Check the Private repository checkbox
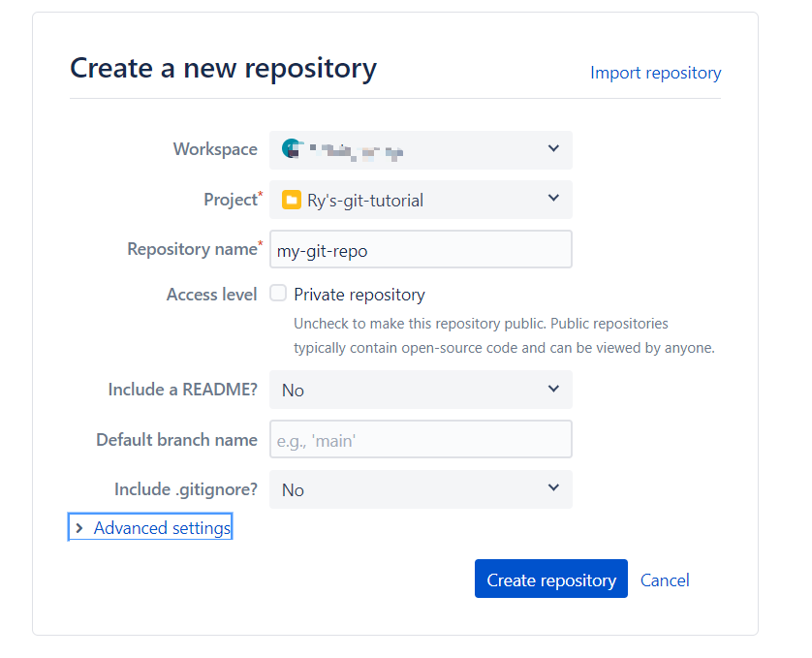 [278, 294]
